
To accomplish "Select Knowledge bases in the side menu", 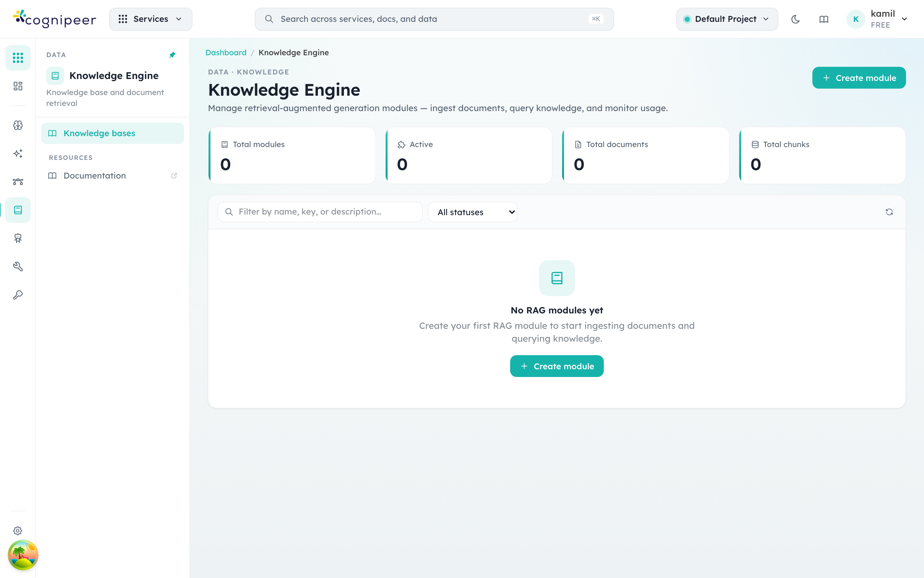I will point(112,133).
